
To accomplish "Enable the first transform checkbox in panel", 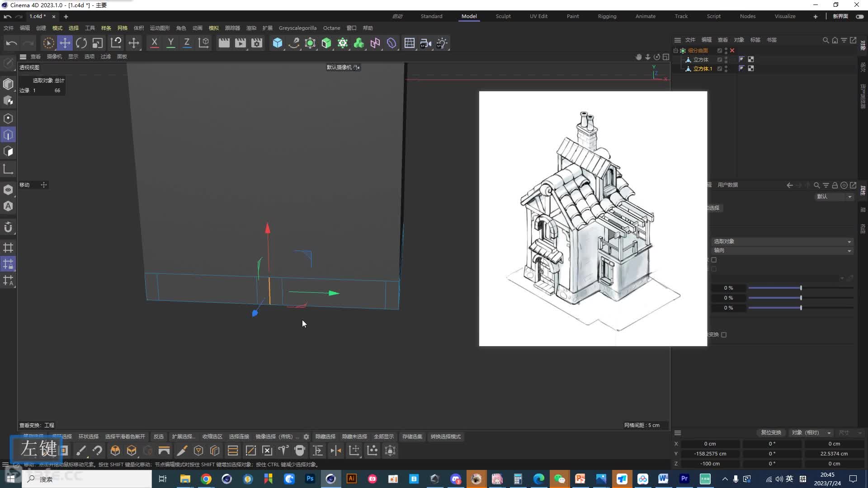I will click(x=713, y=260).
